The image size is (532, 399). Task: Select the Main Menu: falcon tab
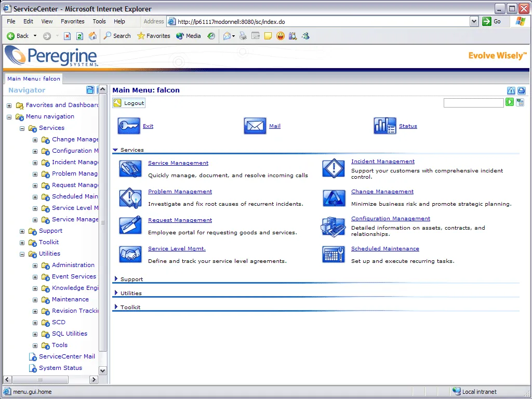pyautogui.click(x=34, y=79)
